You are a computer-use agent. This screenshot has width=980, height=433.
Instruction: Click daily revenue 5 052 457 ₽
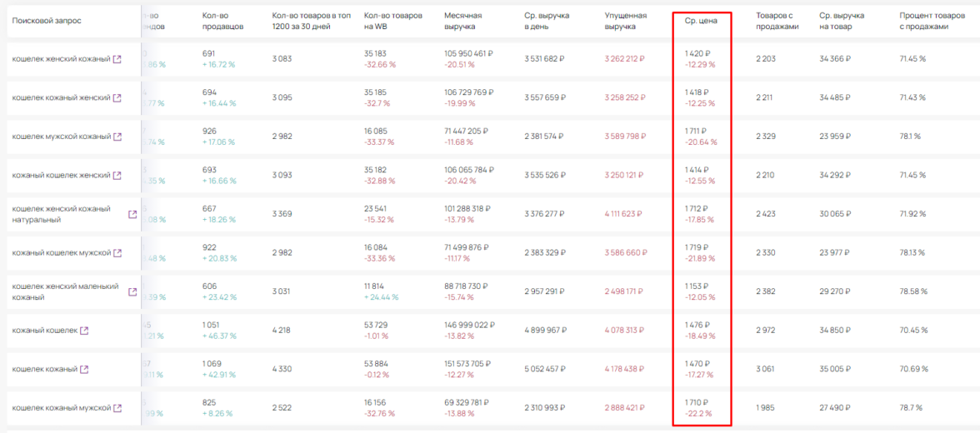(x=545, y=369)
